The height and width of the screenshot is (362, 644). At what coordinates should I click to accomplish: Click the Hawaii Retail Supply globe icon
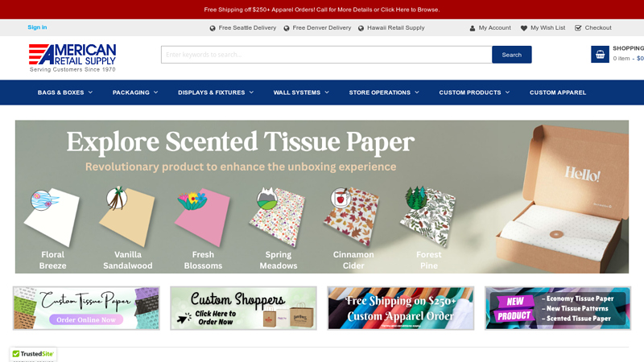click(361, 28)
